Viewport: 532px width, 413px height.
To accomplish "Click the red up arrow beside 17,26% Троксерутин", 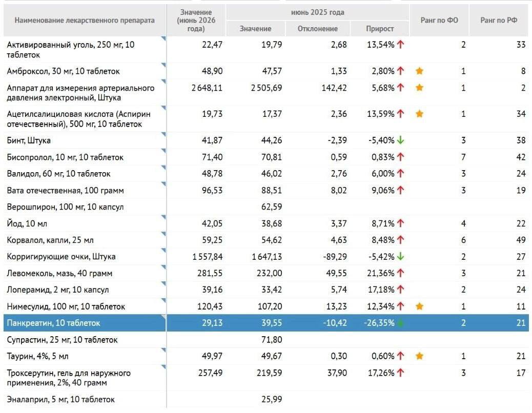I will (x=401, y=373).
